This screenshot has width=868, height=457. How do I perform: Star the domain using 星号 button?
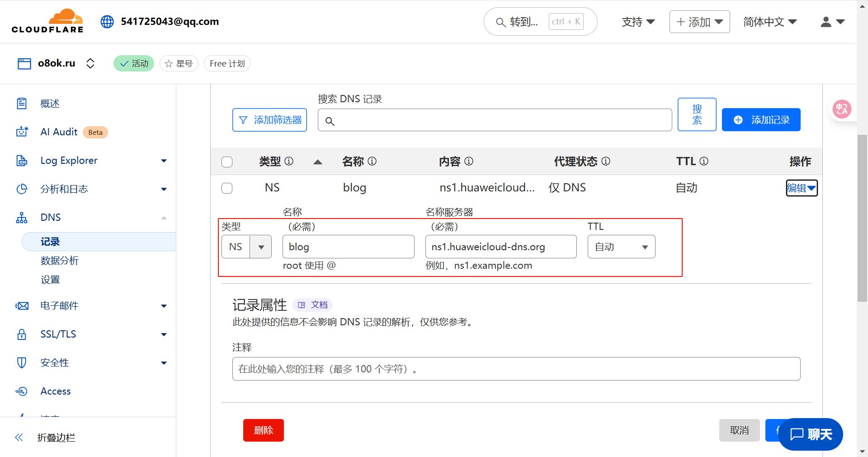pos(179,63)
